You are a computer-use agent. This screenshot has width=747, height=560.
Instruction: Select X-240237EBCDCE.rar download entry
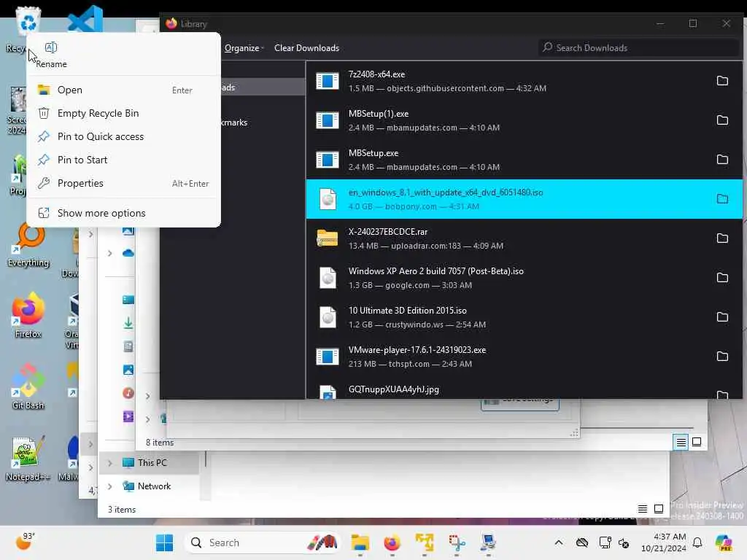(524, 238)
